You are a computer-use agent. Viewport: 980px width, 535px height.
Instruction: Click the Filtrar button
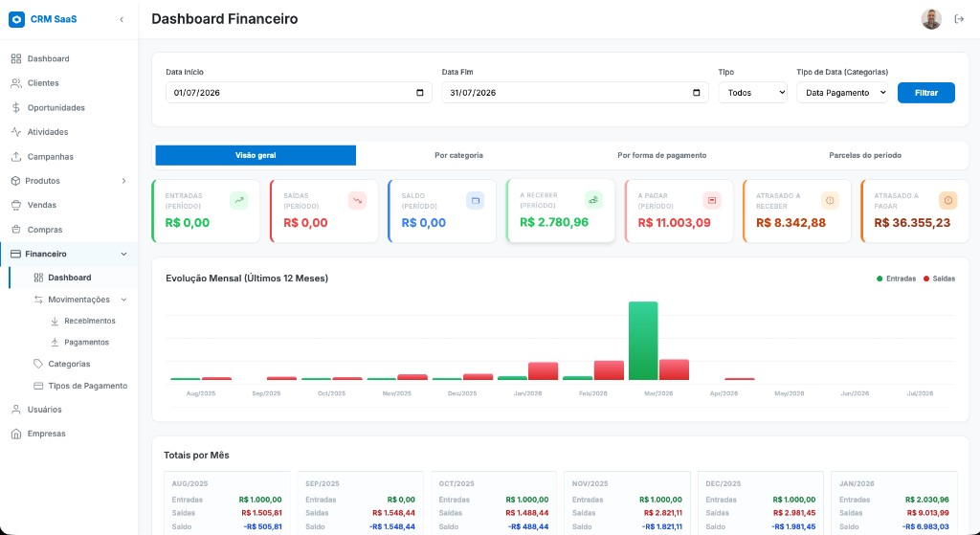[x=926, y=93]
